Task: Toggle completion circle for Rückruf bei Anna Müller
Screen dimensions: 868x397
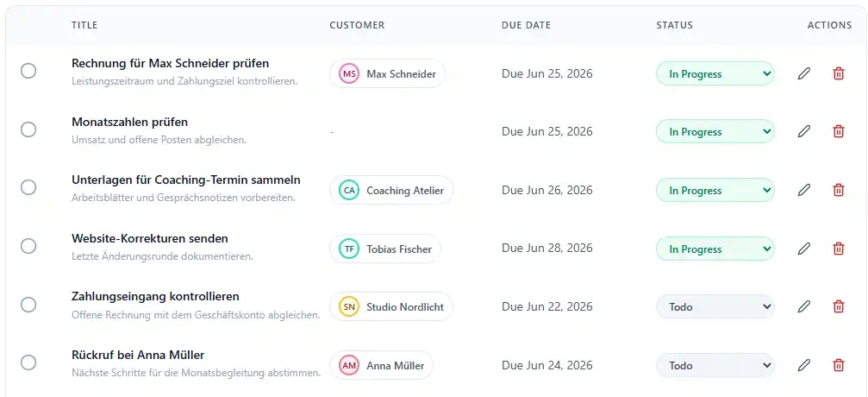Action: click(28, 362)
